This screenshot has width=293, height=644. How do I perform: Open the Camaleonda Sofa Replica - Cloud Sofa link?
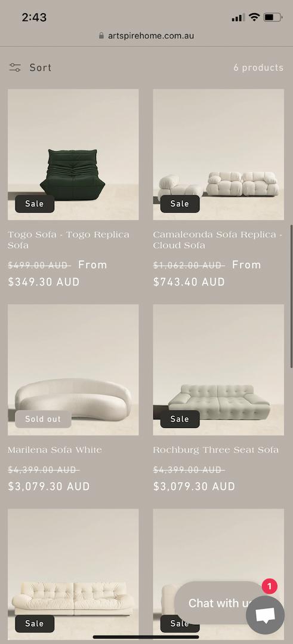(x=217, y=240)
